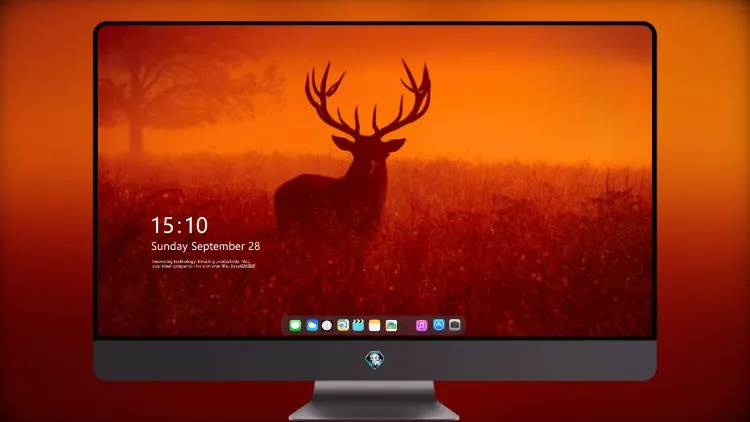Image resolution: width=750 pixels, height=422 pixels.
Task: Open the green Messages app in dock
Action: [x=295, y=325]
